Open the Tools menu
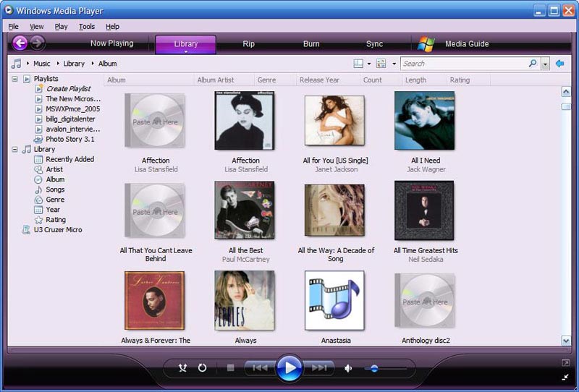This screenshot has width=579, height=392. point(87,27)
